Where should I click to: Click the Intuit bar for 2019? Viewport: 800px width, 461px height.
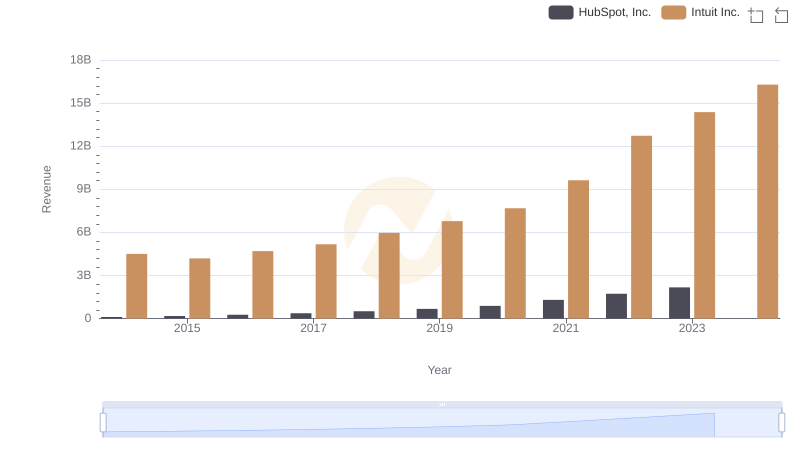(x=452, y=270)
